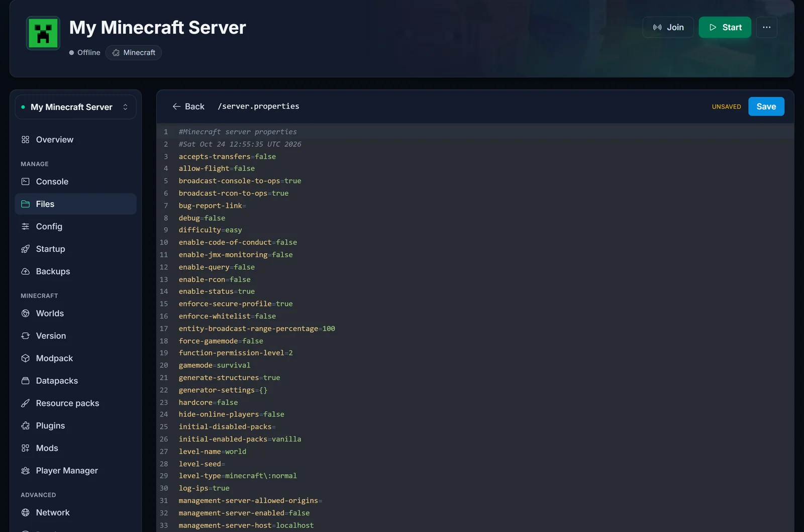The image size is (804, 532).
Task: Save the server.properties file
Action: pyautogui.click(x=766, y=107)
